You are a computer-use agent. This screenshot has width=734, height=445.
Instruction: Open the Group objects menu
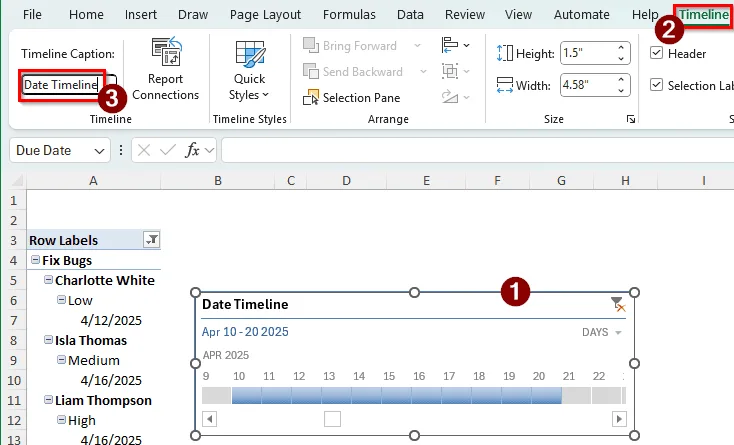coord(455,71)
